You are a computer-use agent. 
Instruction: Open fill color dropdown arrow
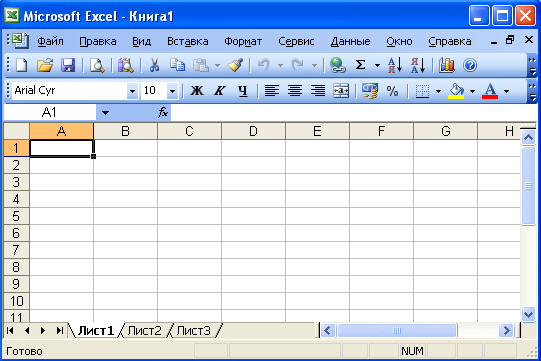[472, 91]
